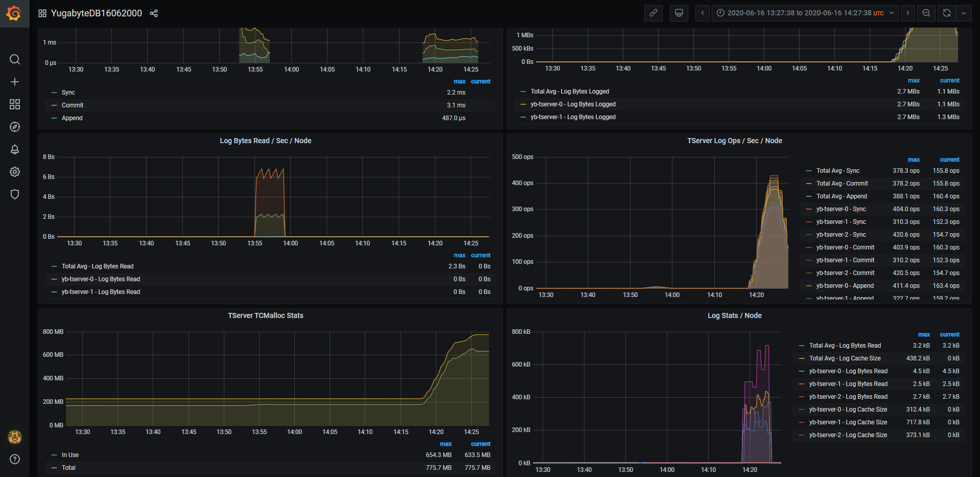Viewport: 980px width, 477px height.
Task: Open Server Admin shield icon
Action: [15, 194]
